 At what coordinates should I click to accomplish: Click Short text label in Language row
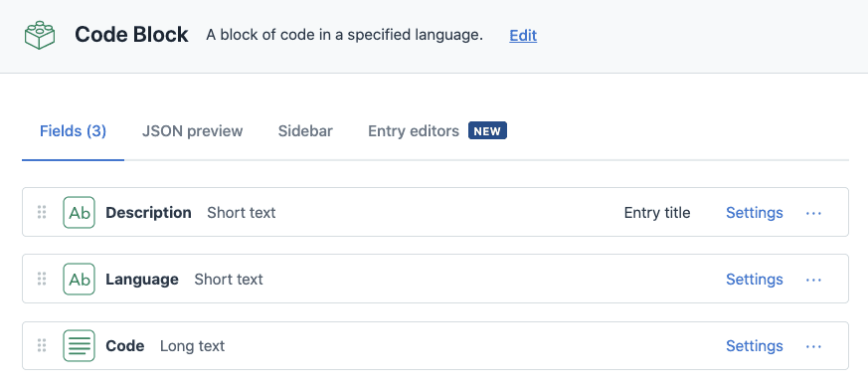tap(229, 280)
